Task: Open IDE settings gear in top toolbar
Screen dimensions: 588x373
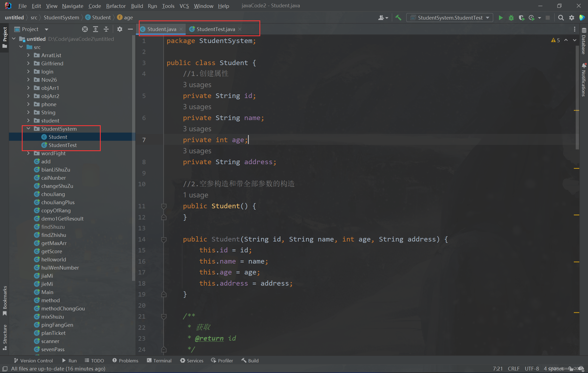Action: tap(571, 18)
